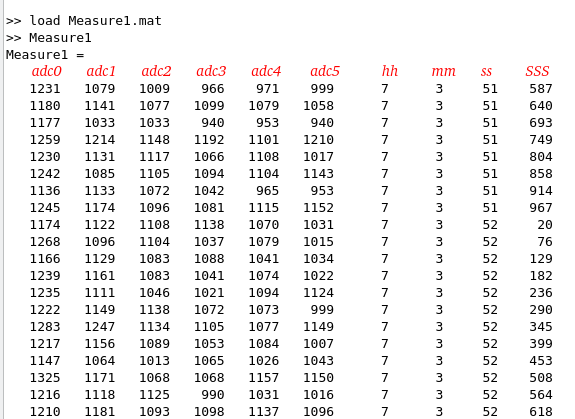Screen dimensions: 575x419
Task: Click the adc0 column header
Action: 47,71
